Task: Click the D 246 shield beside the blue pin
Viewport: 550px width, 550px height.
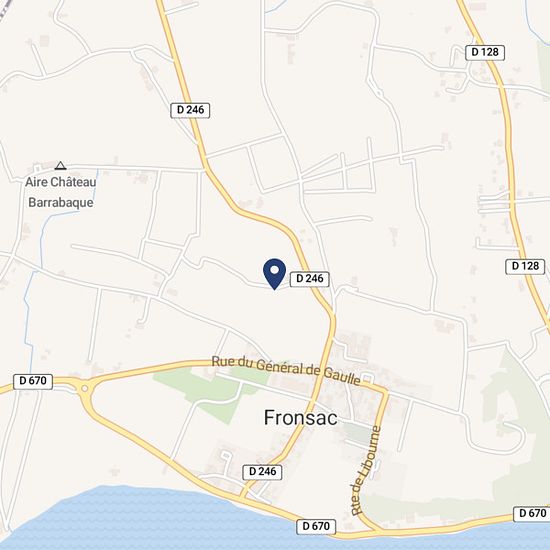Action: (310, 279)
